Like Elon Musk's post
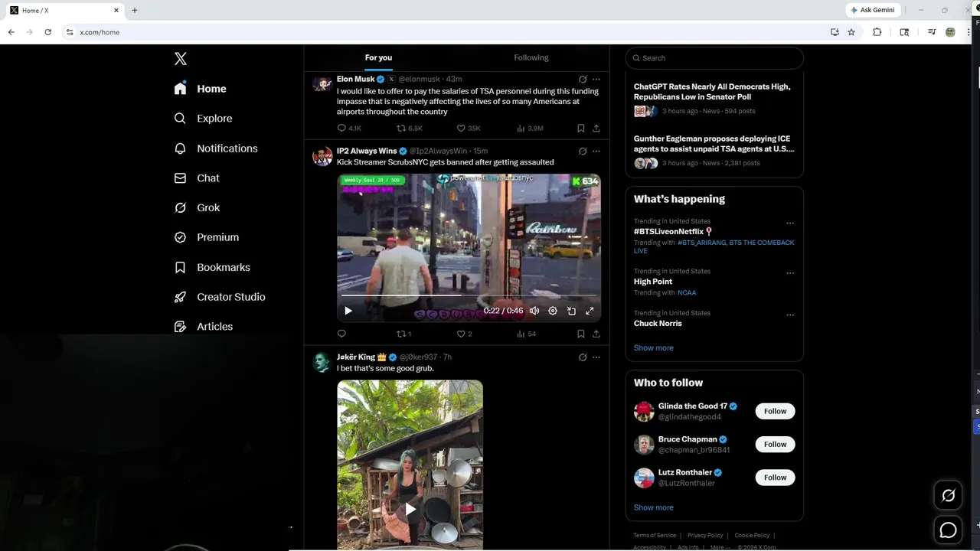Viewport: 980px width, 551px height. pos(468,129)
